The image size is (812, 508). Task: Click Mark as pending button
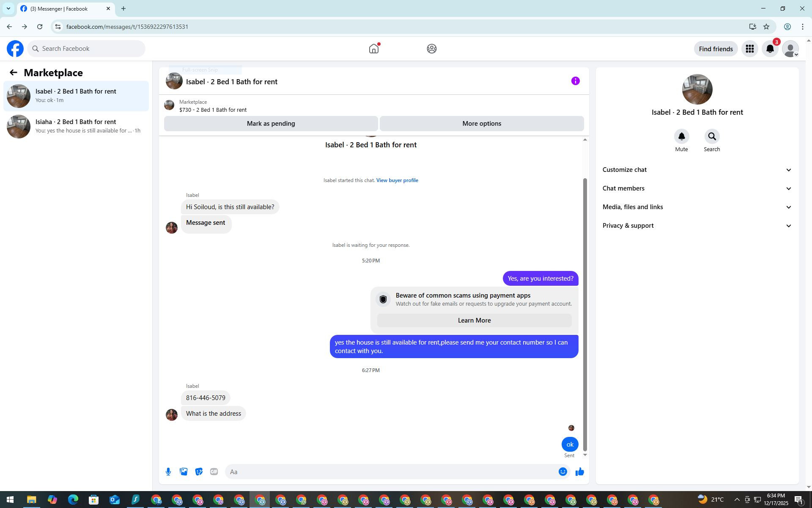click(271, 124)
